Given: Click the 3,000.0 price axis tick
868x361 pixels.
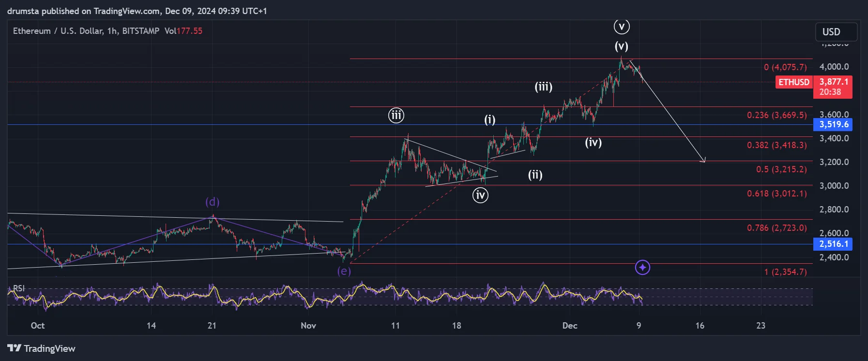Looking at the screenshot, I should [x=834, y=186].
